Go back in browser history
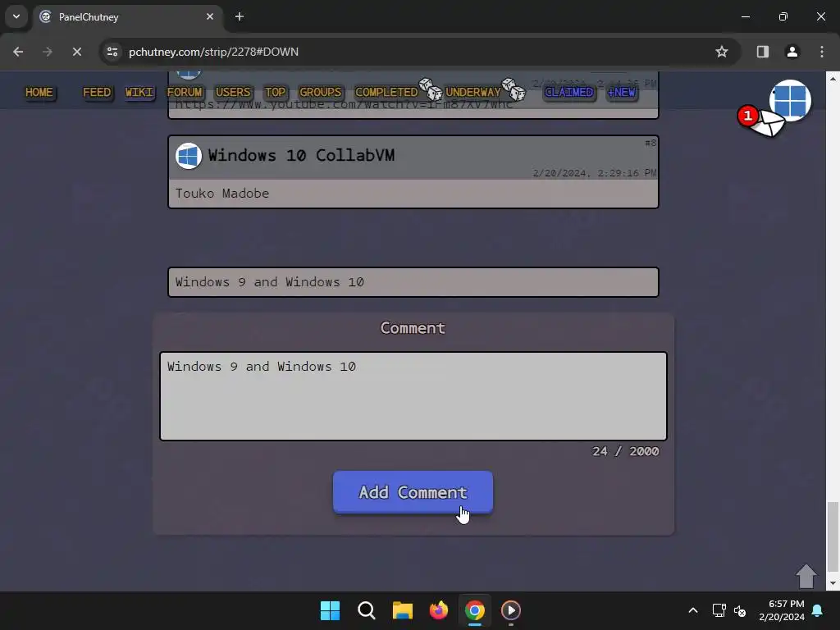 pos(18,52)
